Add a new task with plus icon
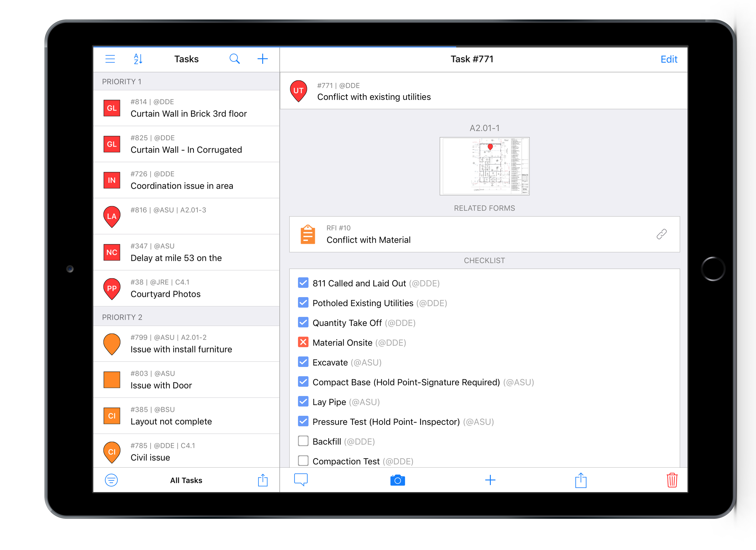756x550 pixels. 263,59
